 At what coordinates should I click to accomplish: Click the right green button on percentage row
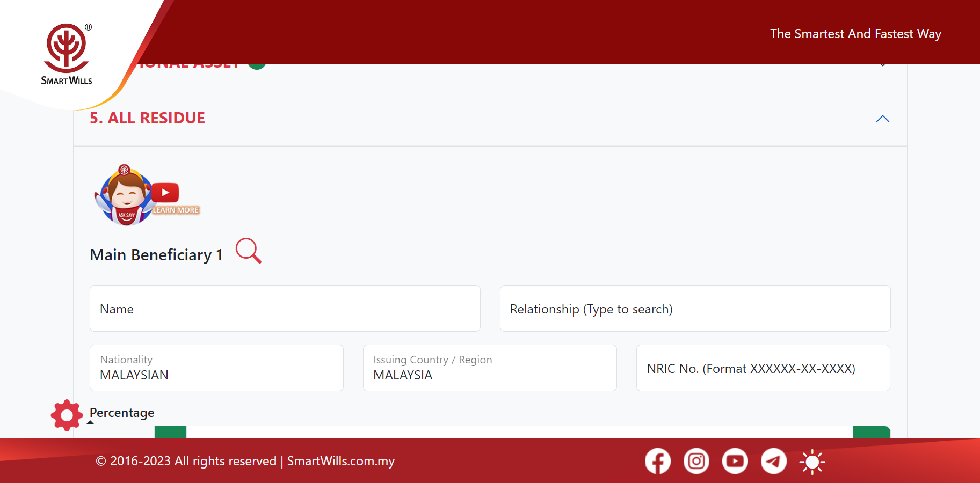coord(871,433)
